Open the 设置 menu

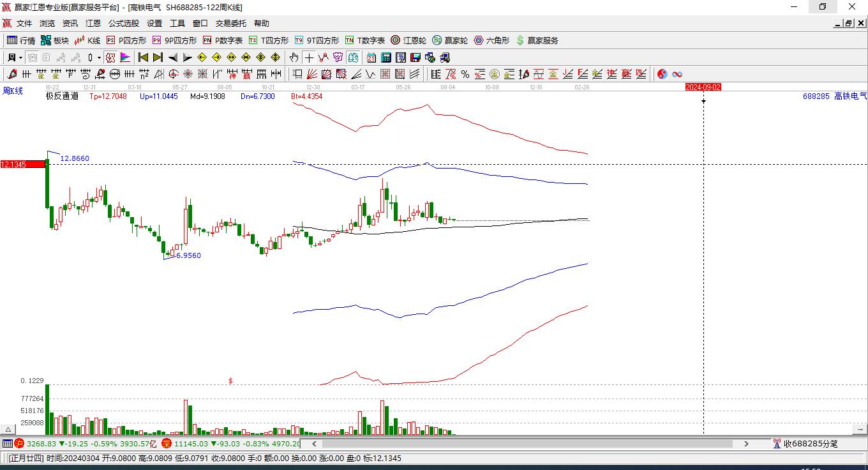coord(154,24)
